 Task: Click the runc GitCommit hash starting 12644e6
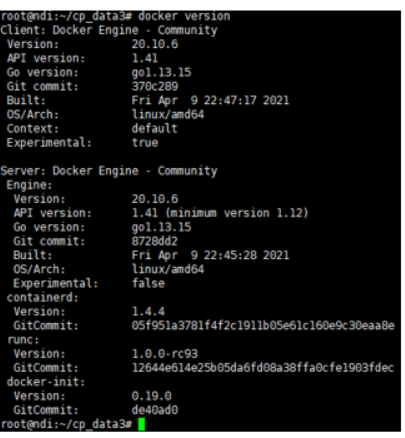(x=263, y=368)
